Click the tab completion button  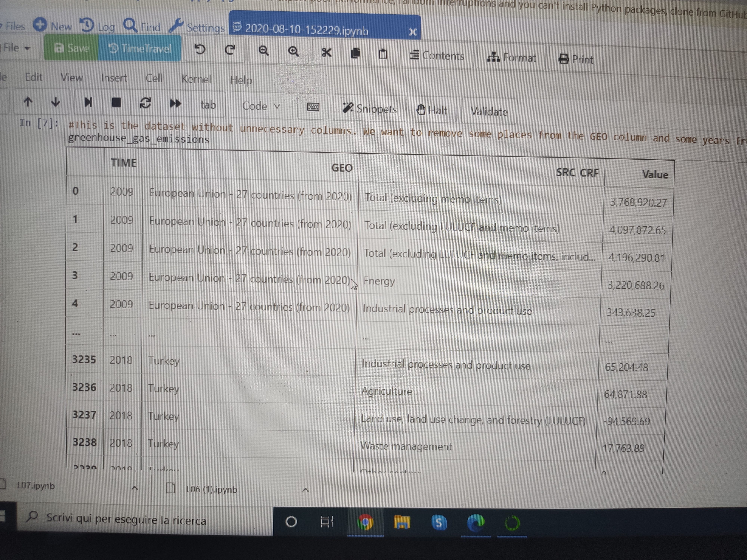(208, 105)
